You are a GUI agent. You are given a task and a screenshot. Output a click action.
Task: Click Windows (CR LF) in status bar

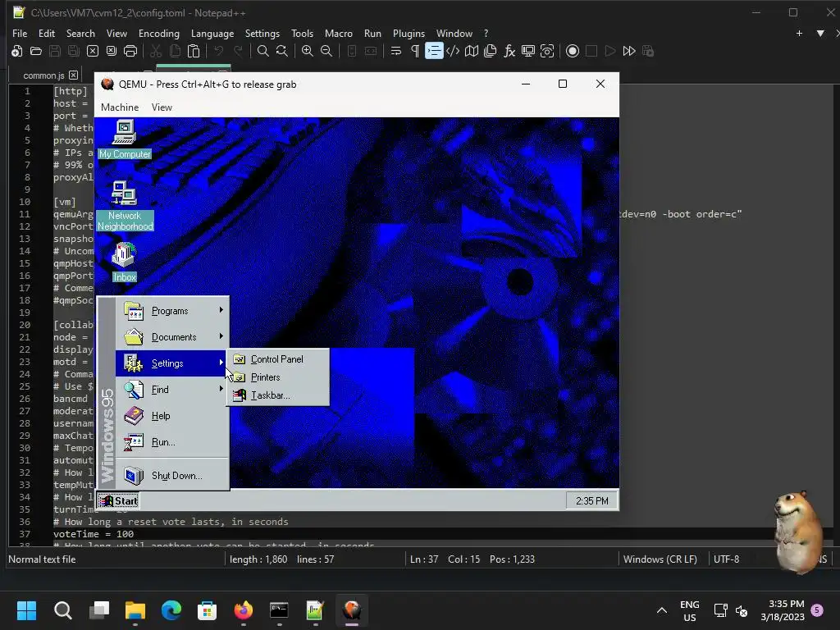click(660, 559)
